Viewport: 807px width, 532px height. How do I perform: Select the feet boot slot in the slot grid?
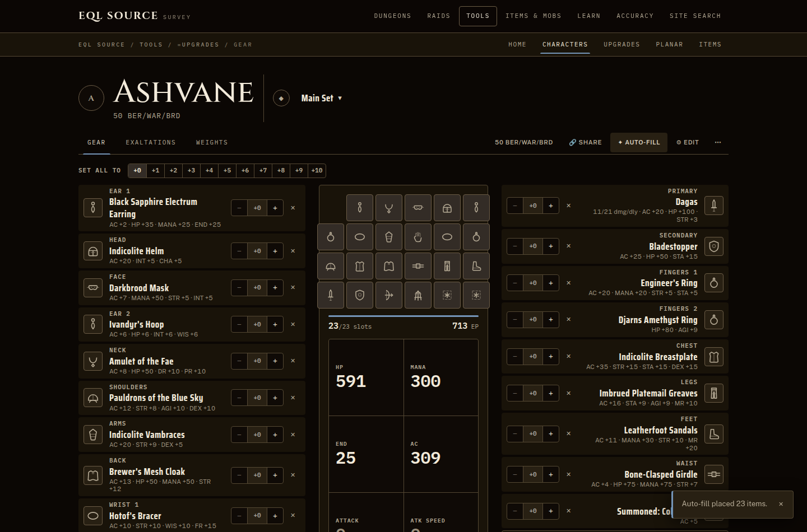point(476,267)
